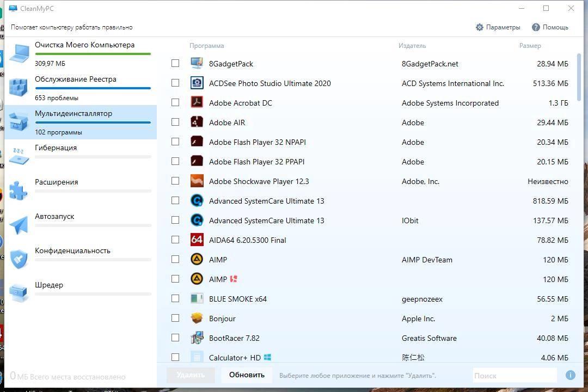Viewport: 588px width, 392px height.
Task: Click the Adobe Flash Player 32 PPAPI icon
Action: click(x=197, y=161)
